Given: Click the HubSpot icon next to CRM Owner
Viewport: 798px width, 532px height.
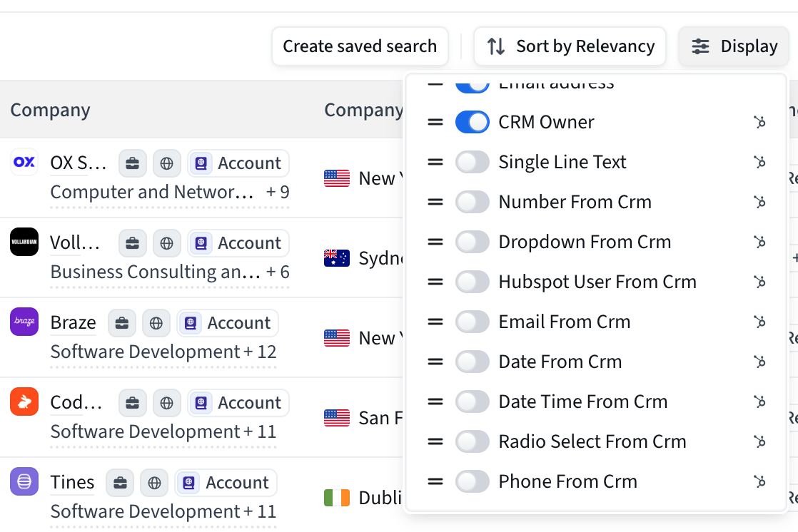Looking at the screenshot, I should (x=760, y=122).
